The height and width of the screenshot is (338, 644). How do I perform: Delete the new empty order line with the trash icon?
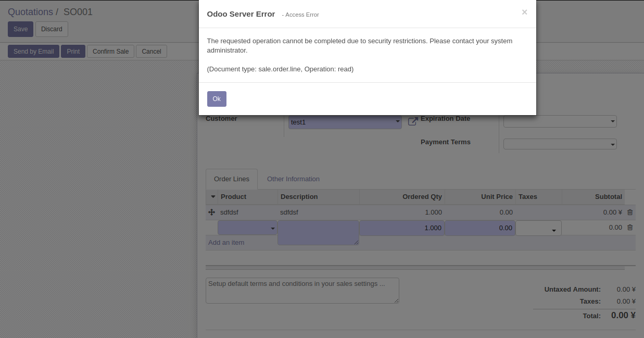pos(630,228)
